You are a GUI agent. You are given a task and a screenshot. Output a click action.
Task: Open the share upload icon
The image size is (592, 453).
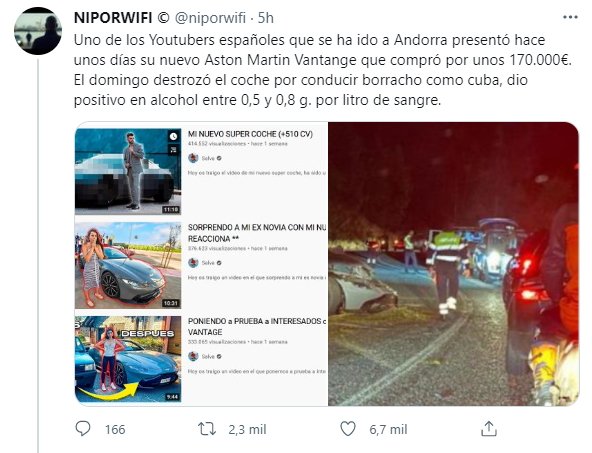(489, 429)
